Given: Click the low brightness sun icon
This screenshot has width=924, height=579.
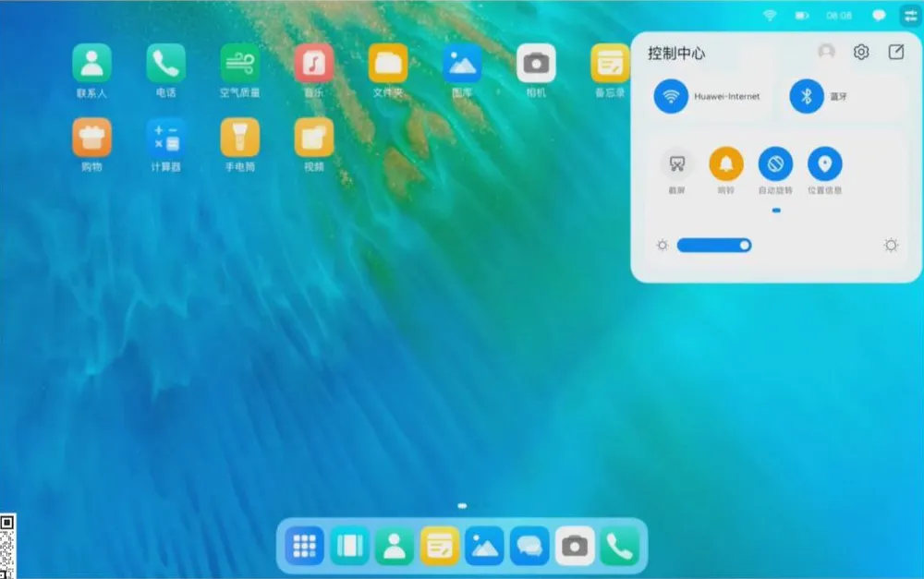Looking at the screenshot, I should pyautogui.click(x=663, y=245).
